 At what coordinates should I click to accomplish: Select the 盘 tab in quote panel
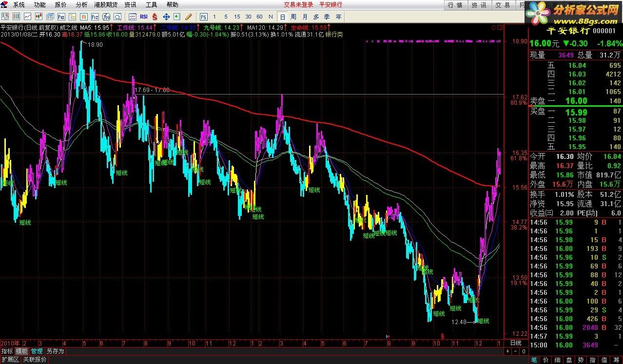pyautogui.click(x=569, y=360)
